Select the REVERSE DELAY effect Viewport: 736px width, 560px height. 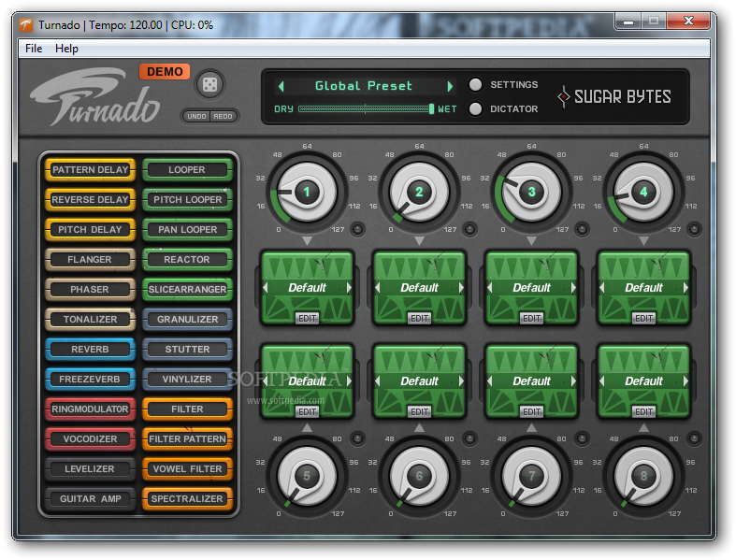(90, 199)
